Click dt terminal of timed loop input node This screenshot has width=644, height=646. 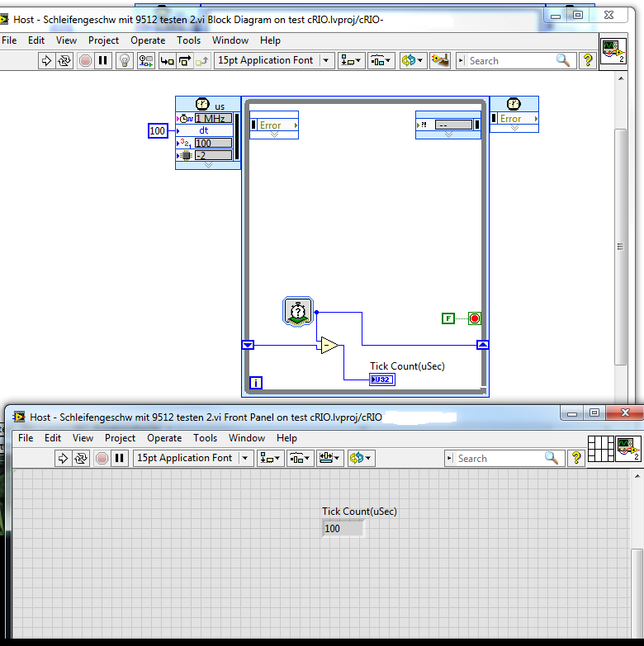pyautogui.click(x=204, y=130)
